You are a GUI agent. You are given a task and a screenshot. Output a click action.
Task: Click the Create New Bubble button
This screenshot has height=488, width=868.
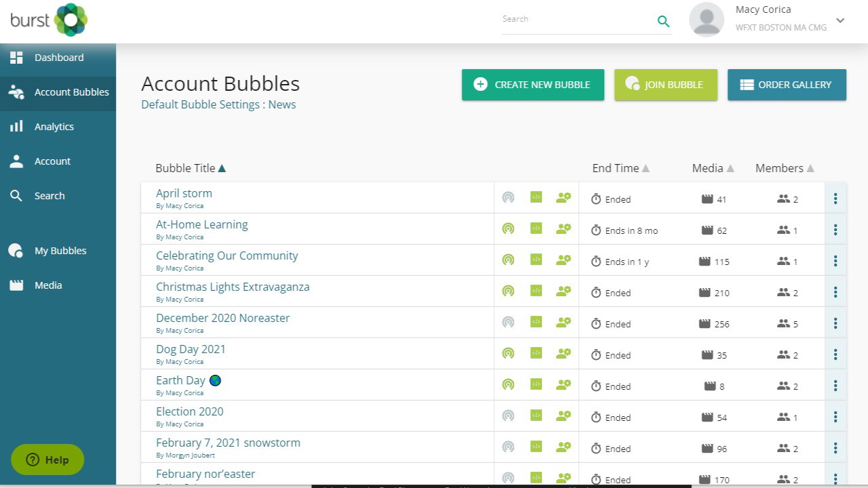533,85
